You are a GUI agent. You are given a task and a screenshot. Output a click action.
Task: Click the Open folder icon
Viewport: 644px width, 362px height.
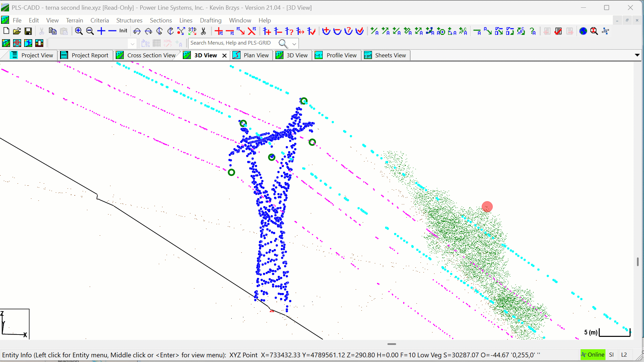(17, 31)
